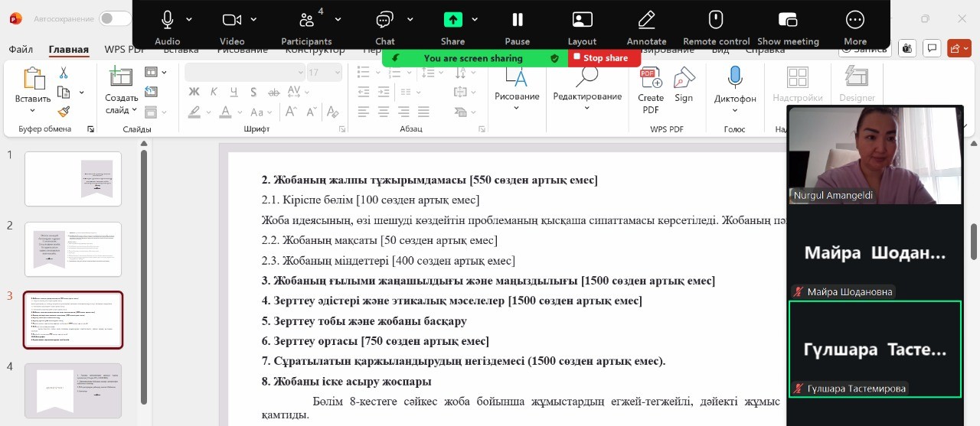Select slide 4 thumbnail

click(x=73, y=390)
